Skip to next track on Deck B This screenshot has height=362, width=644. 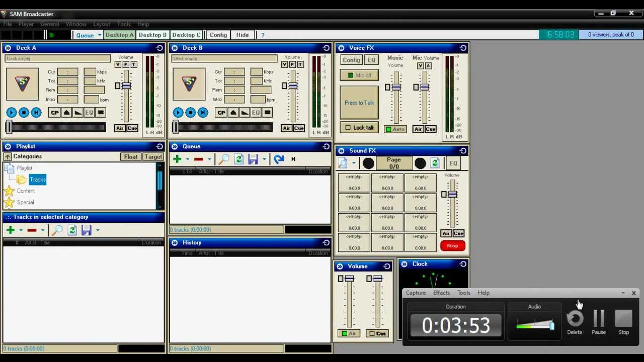202,113
